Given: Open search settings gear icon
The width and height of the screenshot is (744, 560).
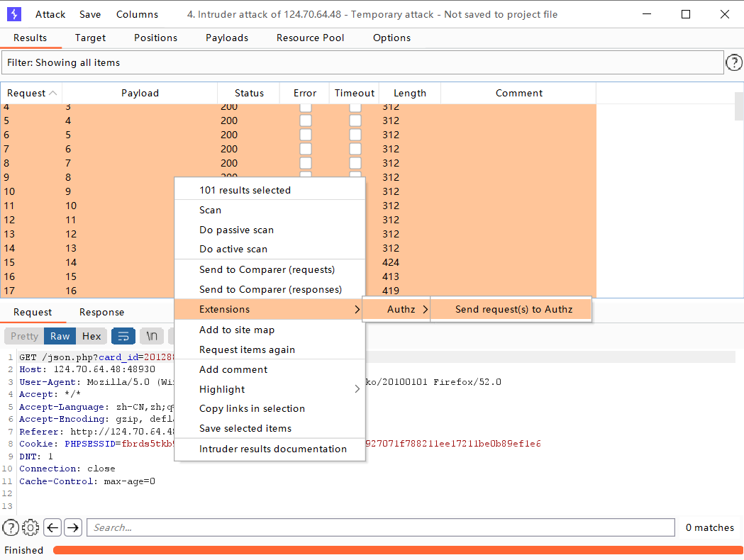Looking at the screenshot, I should [x=30, y=527].
